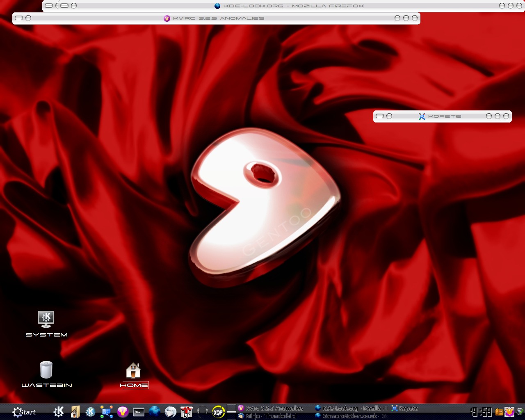Open the Wastebin desktop icon
This screenshot has width=525, height=420.
tap(46, 374)
